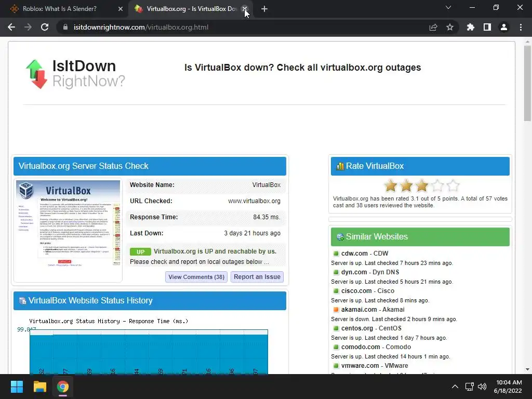The width and height of the screenshot is (532, 399).
Task: Open the akamai.com link
Action: [x=359, y=310]
